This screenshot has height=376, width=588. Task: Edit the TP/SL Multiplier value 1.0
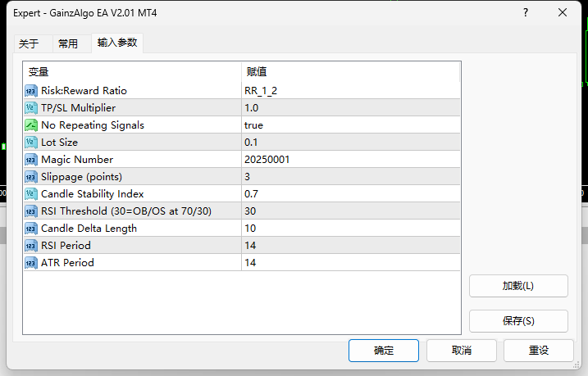click(351, 108)
